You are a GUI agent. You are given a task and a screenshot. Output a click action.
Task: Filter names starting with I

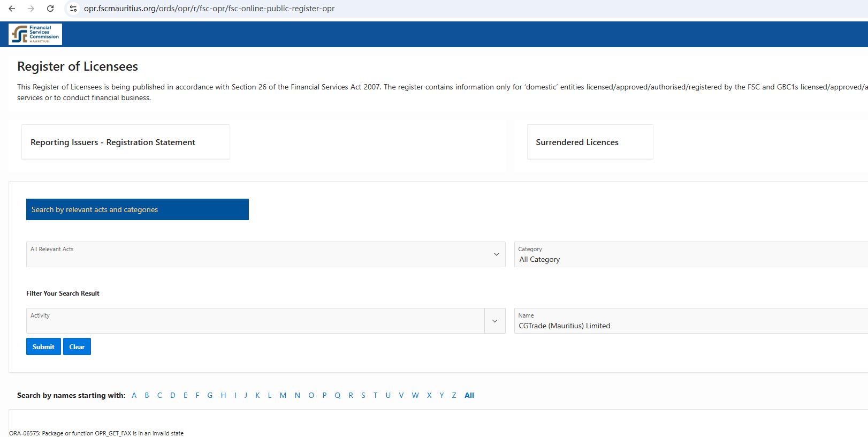(x=235, y=395)
